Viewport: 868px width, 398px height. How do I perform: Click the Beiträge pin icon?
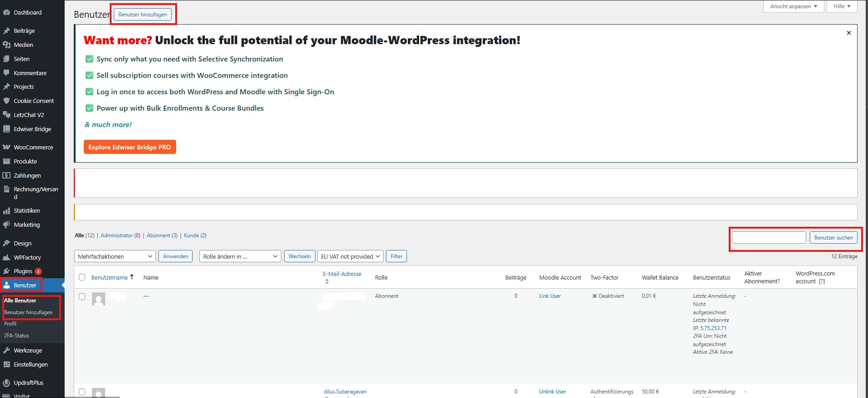tap(6, 31)
